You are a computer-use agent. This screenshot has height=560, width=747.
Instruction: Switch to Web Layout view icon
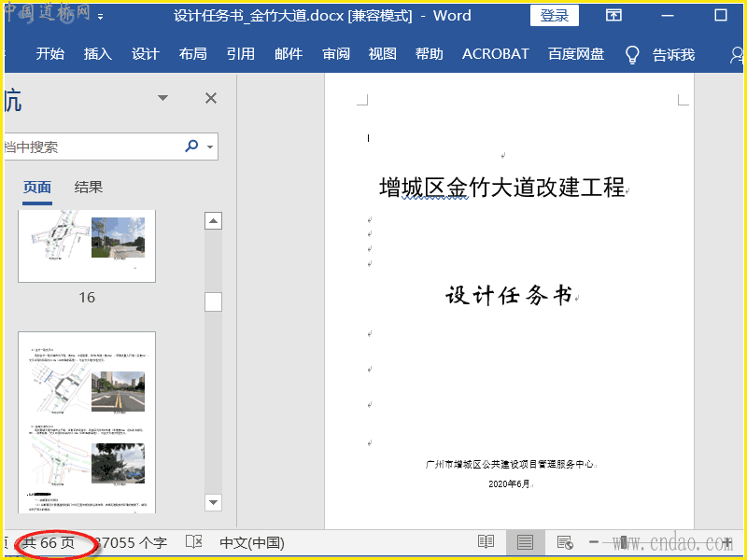pyautogui.click(x=564, y=542)
